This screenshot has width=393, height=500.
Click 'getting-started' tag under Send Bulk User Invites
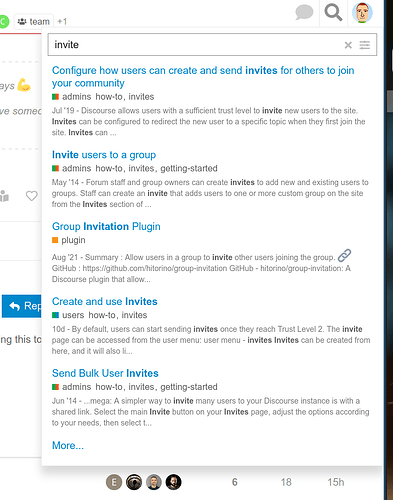189,387
